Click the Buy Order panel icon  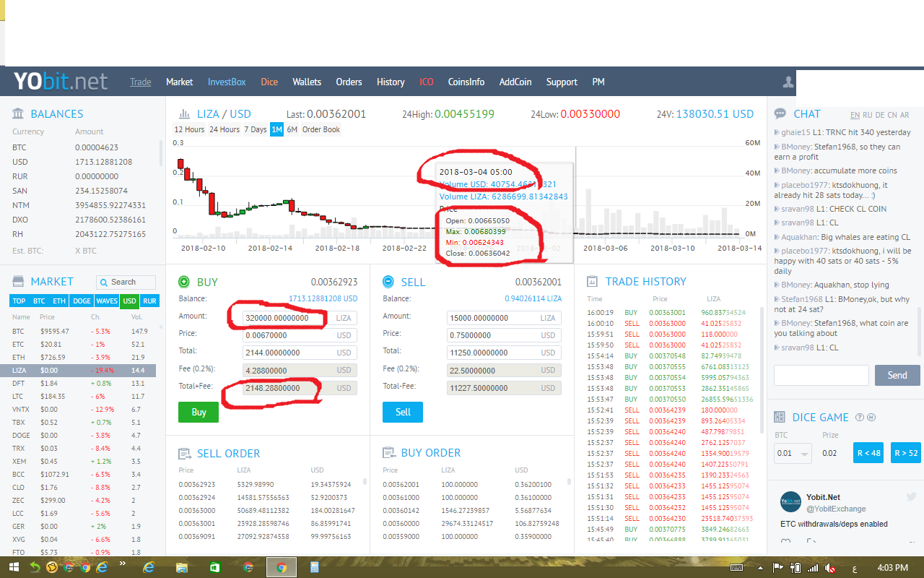point(388,453)
